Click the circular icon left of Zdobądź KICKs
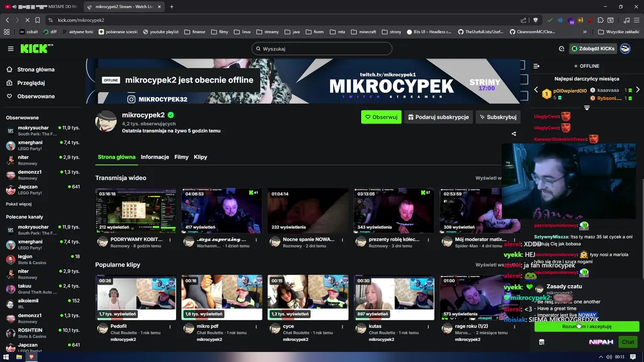This screenshot has height=362, width=644. 561,49
